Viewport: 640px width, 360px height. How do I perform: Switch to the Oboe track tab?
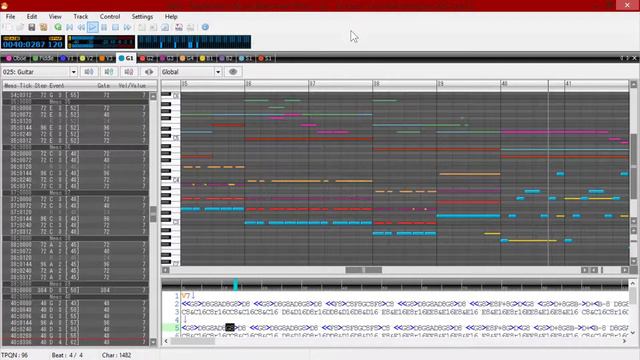tap(16, 58)
